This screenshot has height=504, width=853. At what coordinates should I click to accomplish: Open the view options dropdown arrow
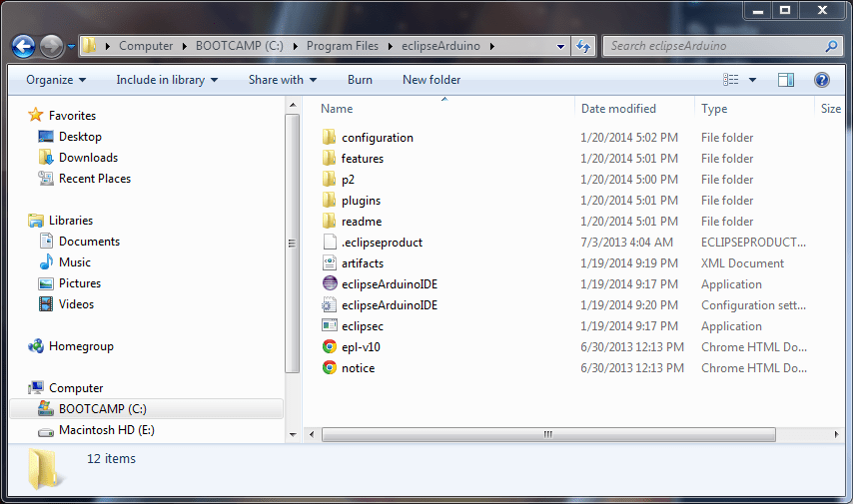pyautogui.click(x=752, y=80)
